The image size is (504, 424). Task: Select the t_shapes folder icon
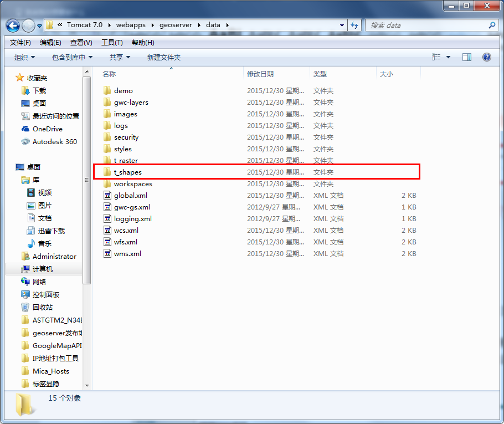click(107, 172)
